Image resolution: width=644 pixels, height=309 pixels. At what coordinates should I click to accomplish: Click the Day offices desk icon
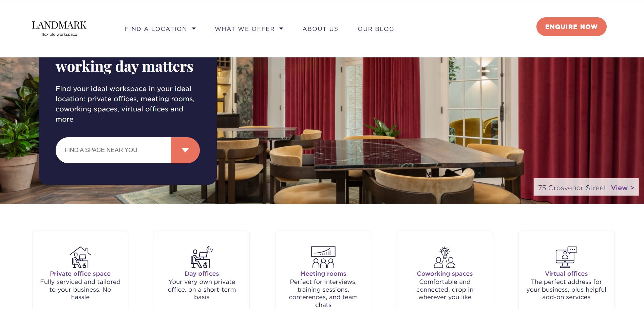(x=202, y=257)
